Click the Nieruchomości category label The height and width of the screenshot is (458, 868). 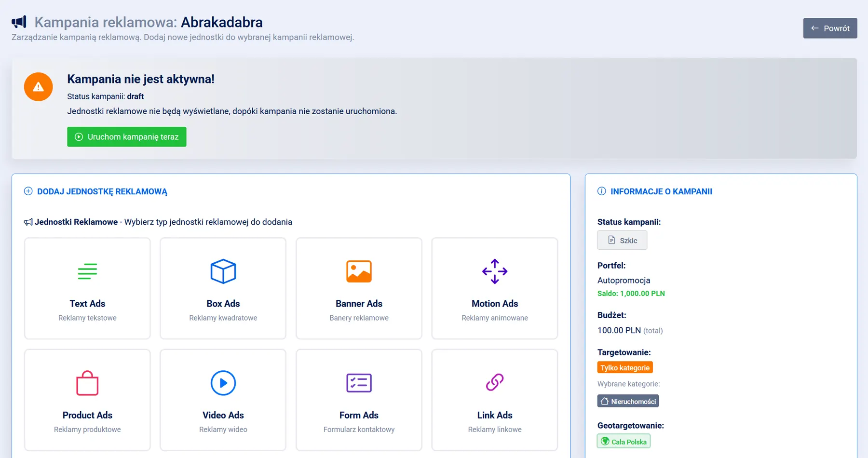(x=633, y=401)
